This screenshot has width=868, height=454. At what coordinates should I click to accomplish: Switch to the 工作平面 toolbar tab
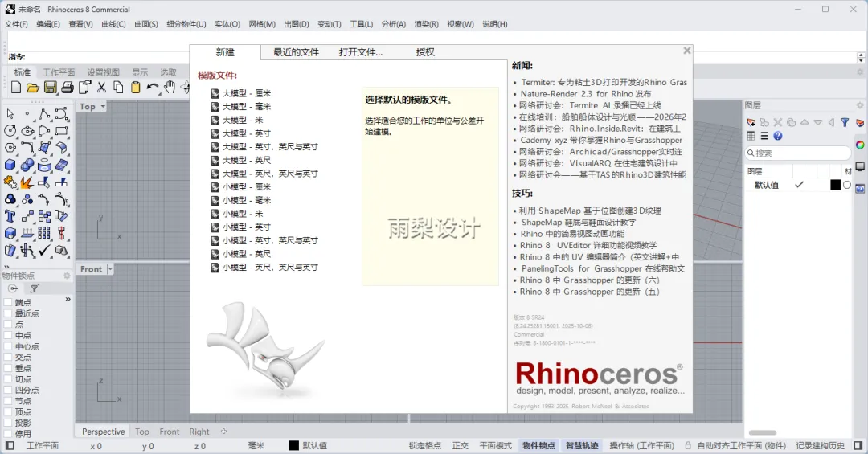59,72
